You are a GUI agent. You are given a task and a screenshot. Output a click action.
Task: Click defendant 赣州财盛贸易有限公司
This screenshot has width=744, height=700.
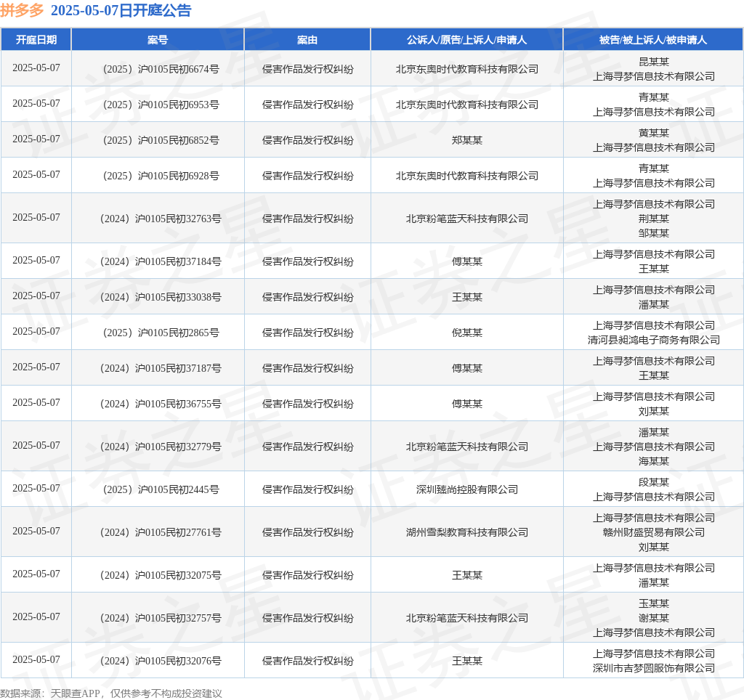tap(653, 532)
